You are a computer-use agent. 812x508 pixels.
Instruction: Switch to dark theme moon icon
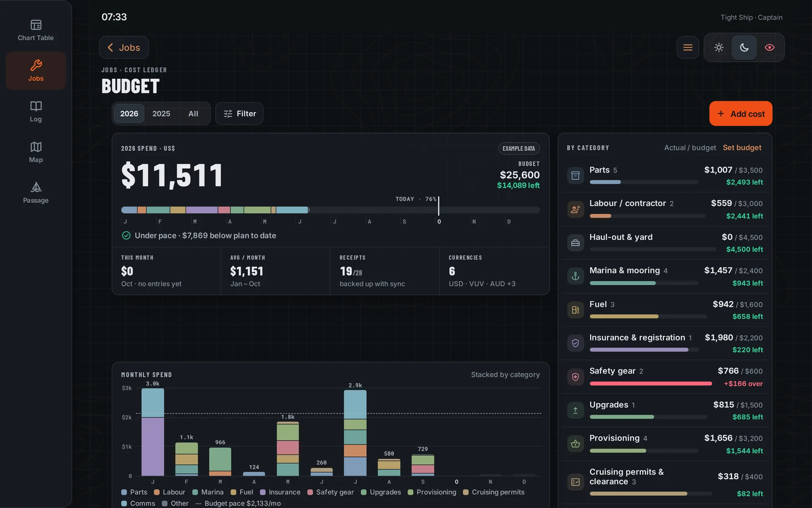pyautogui.click(x=744, y=48)
